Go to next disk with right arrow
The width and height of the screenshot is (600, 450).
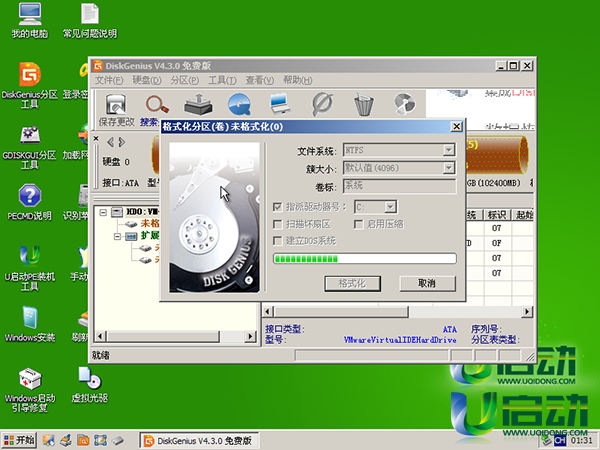point(122,142)
